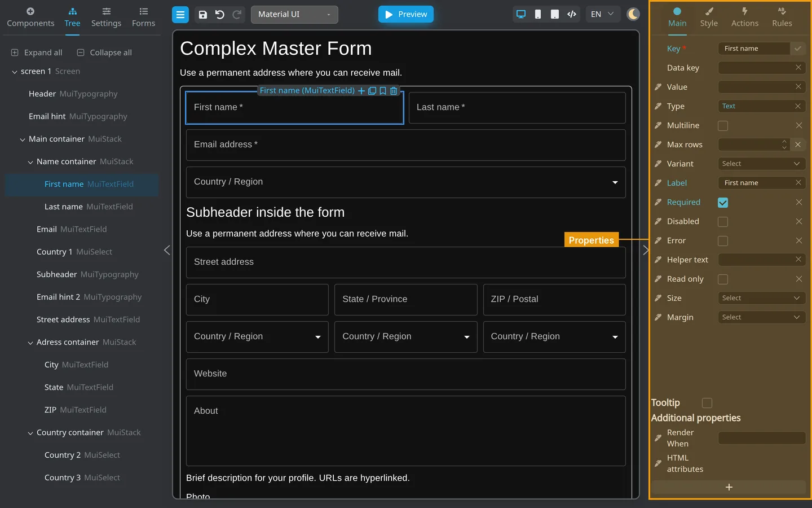This screenshot has width=812, height=508.
Task: Open the Components tab
Action: click(x=30, y=17)
